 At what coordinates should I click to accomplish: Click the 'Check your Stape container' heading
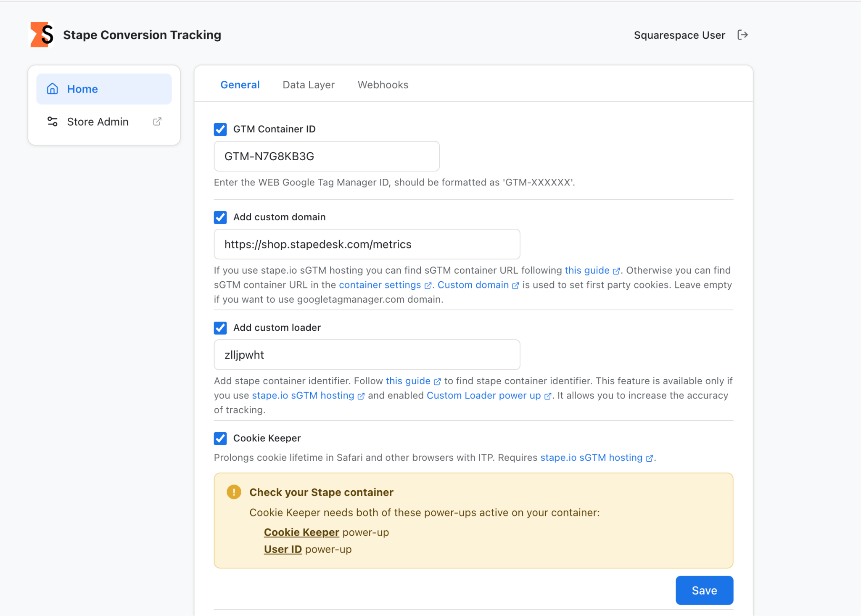pyautogui.click(x=321, y=492)
